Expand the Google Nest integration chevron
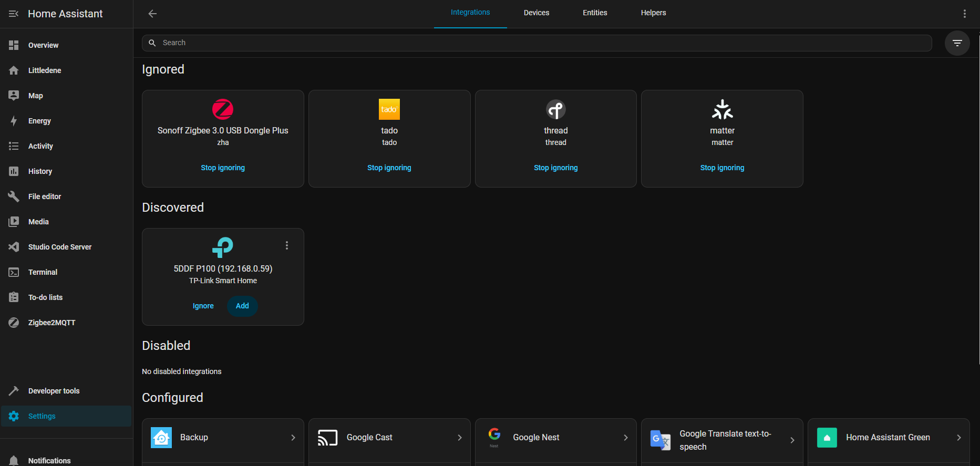Image resolution: width=980 pixels, height=466 pixels. [626, 438]
